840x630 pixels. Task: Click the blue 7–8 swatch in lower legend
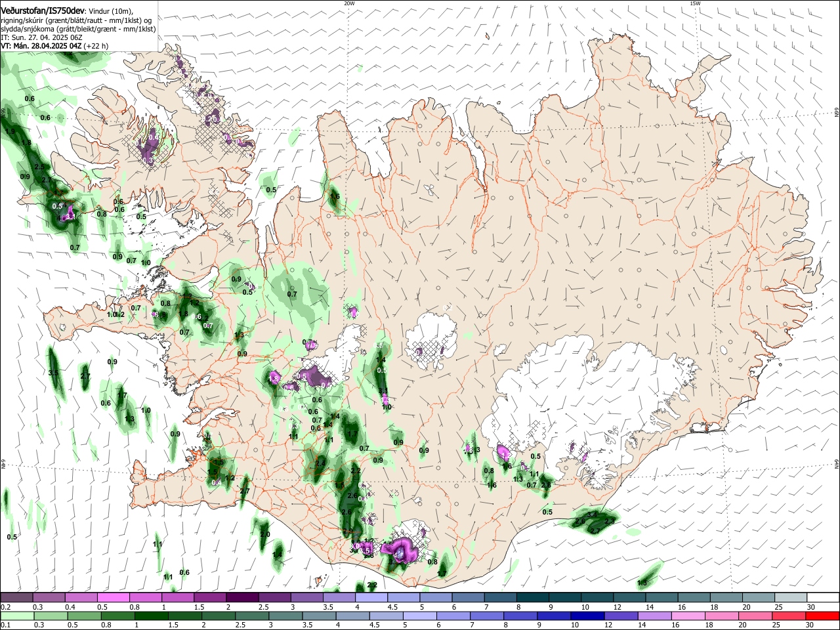coord(487,616)
